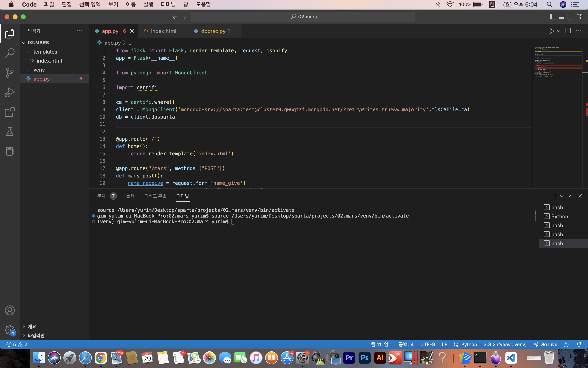The height and width of the screenshot is (368, 588).
Task: Toggle primary side bar visibility
Action: click(552, 17)
